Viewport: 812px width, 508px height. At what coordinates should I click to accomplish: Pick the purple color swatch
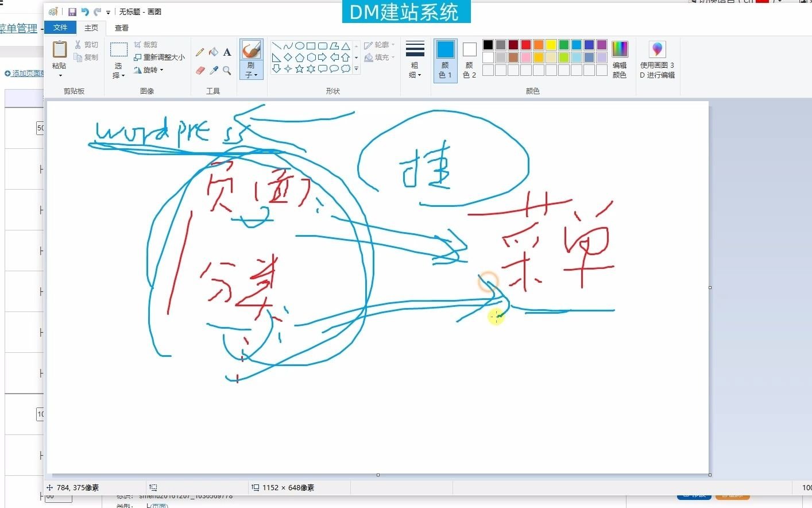tap(602, 45)
